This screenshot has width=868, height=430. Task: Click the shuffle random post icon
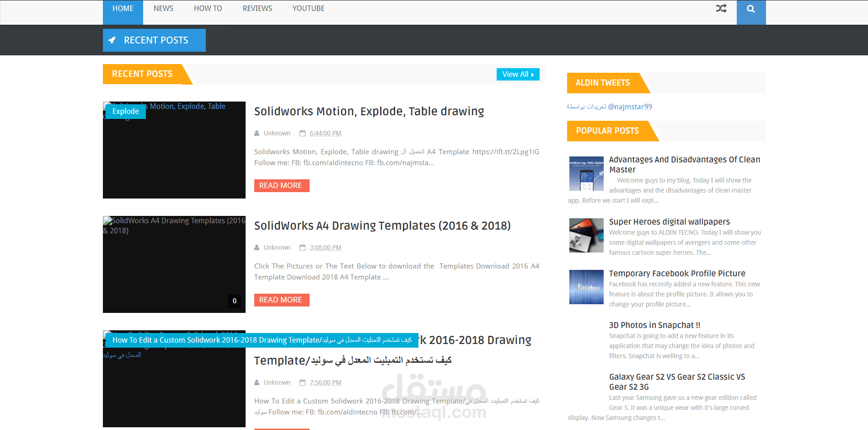point(721,8)
